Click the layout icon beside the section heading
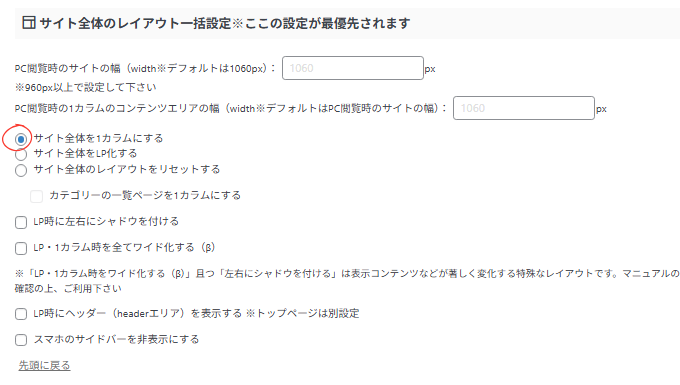Screen dimensions: 680x385 [29, 23]
